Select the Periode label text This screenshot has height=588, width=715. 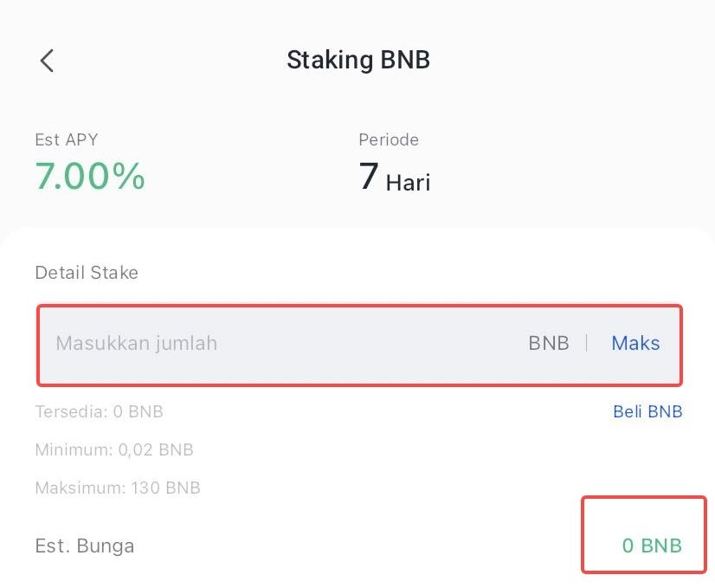tap(389, 139)
